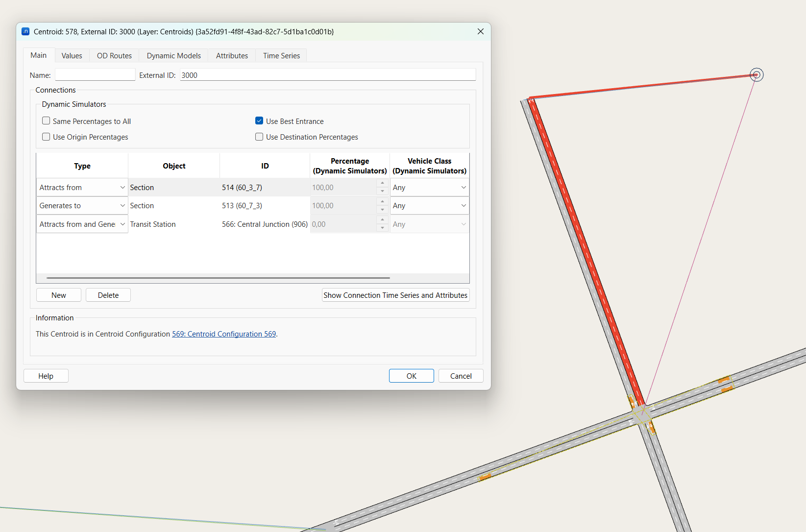The width and height of the screenshot is (806, 532).
Task: Click the 'Transit Station' object cell
Action: click(174, 224)
